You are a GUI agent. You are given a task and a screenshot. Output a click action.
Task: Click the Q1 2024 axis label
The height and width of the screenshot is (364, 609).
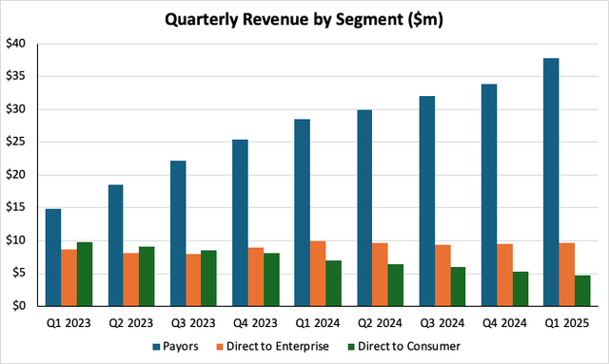(318, 323)
